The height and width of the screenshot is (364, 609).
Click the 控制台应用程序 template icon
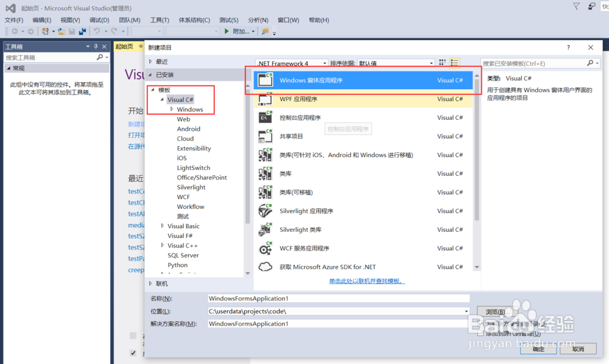coord(266,117)
